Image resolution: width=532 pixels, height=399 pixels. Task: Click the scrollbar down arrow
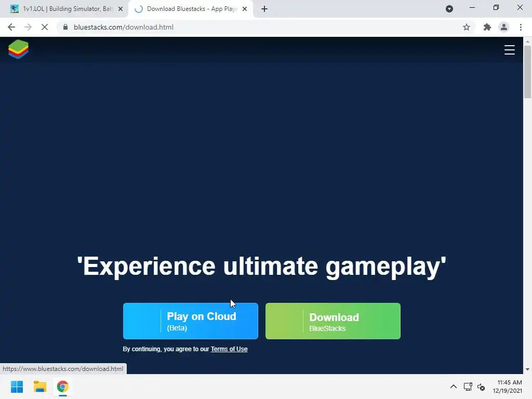[527, 369]
